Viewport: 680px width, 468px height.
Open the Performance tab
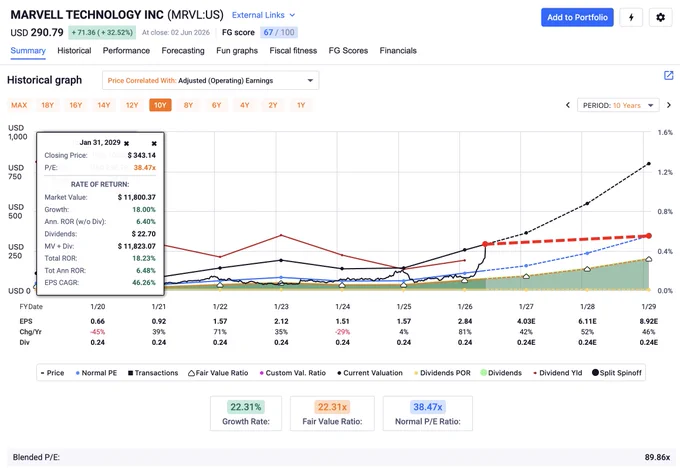point(126,51)
